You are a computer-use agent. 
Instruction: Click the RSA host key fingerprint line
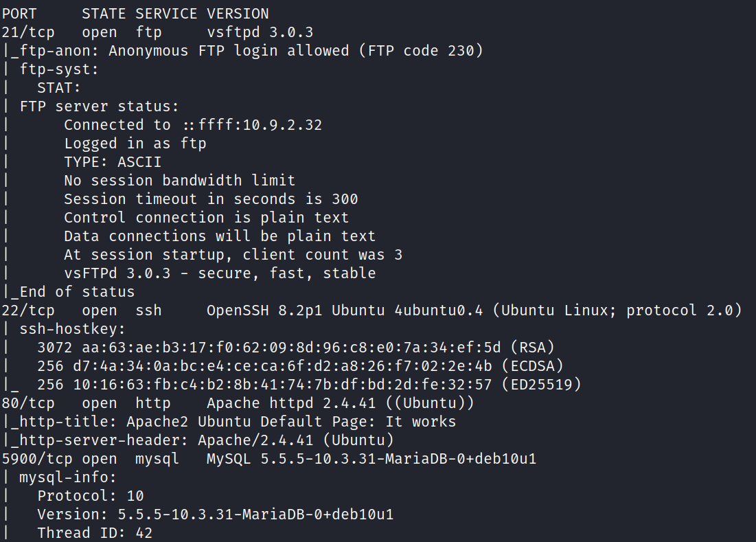point(296,347)
